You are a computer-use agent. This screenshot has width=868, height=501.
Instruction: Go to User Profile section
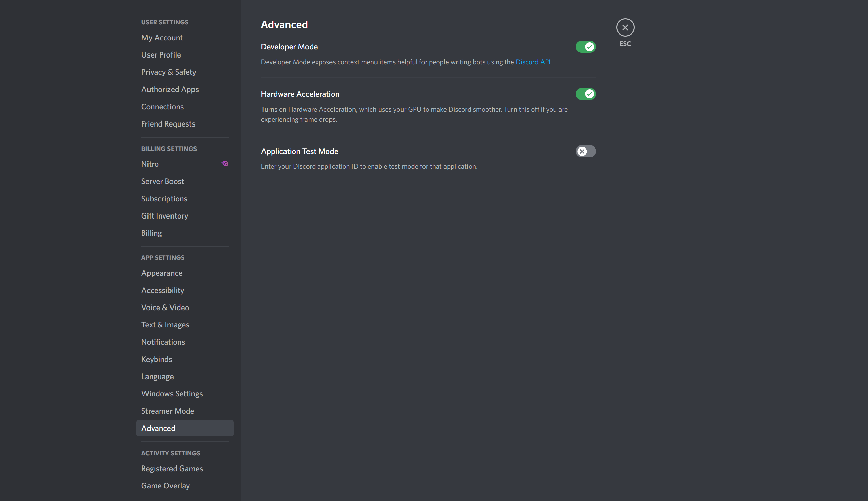pos(161,55)
